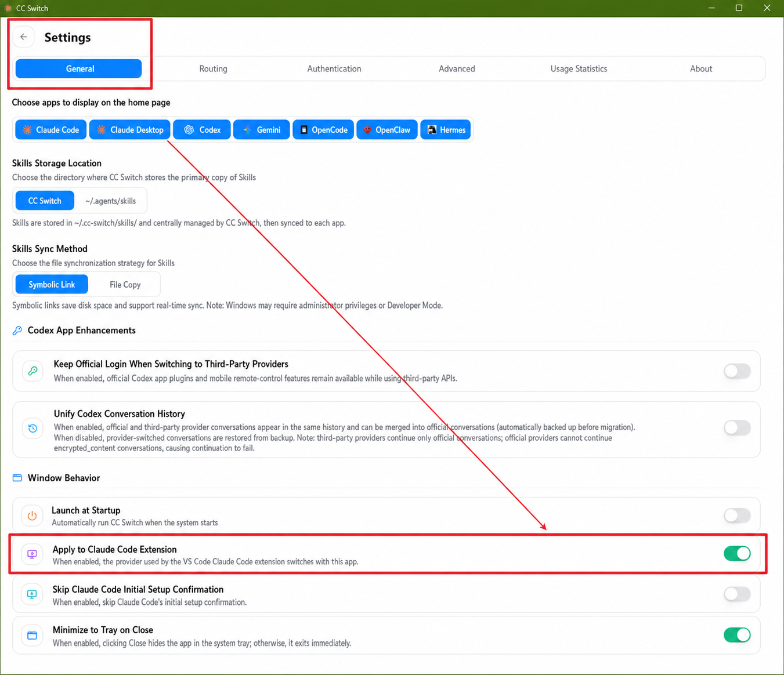Toggle OpenCode app display button
This screenshot has height=675, width=784.
click(323, 130)
